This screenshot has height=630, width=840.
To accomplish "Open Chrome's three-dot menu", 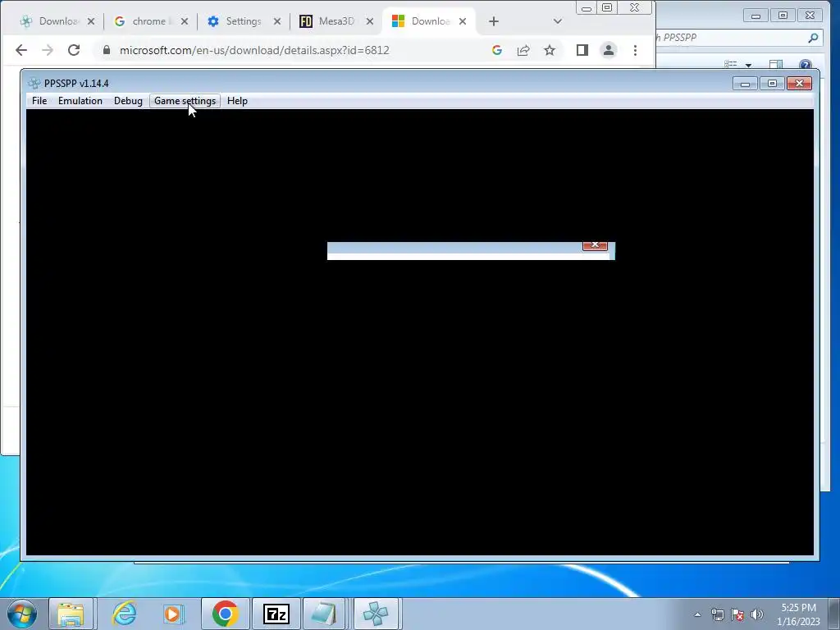I will [x=635, y=50].
